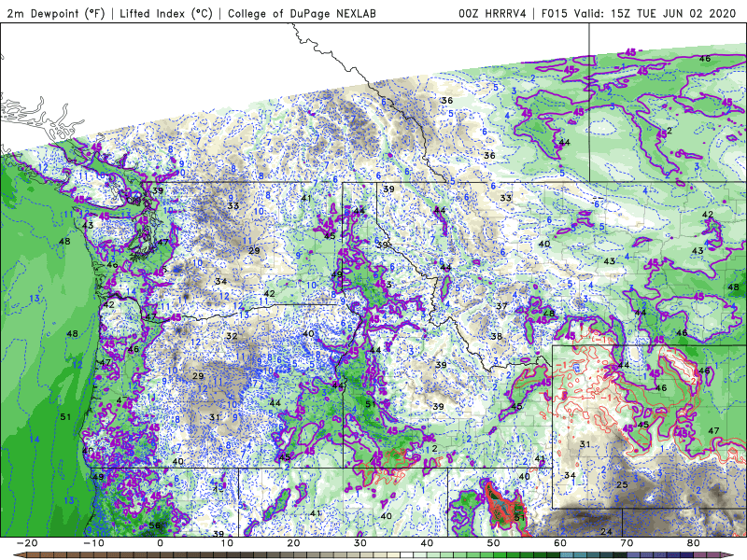The image size is (747, 560).
Task: Click the black '24' dewpoint value on the map
Action: (606, 531)
